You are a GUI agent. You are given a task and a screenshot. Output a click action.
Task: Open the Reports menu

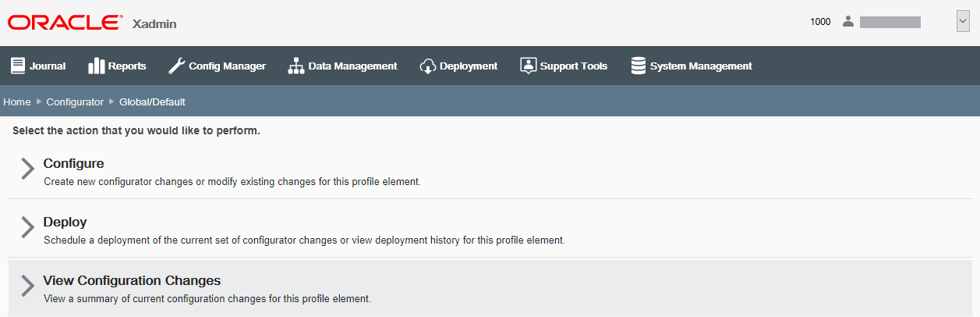127,66
